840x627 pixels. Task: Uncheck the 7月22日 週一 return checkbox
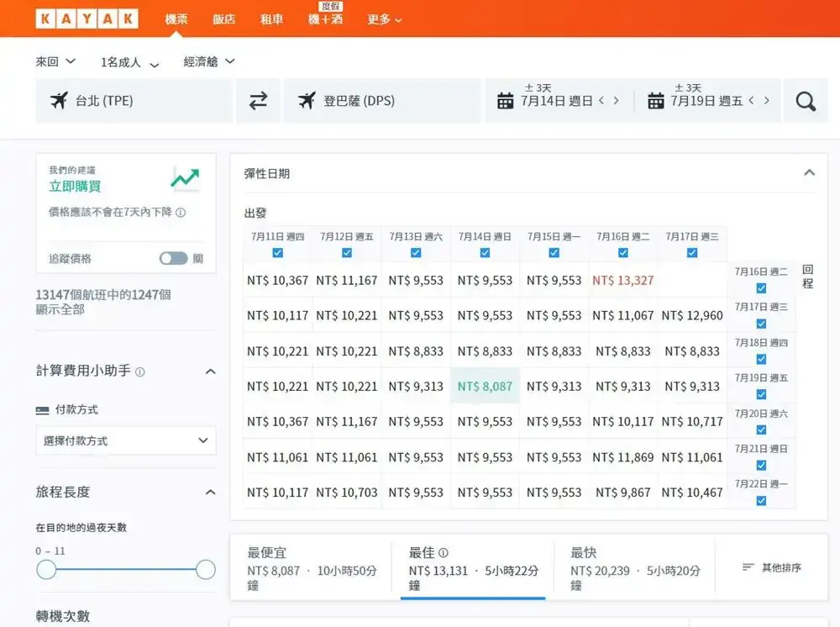[x=761, y=501]
